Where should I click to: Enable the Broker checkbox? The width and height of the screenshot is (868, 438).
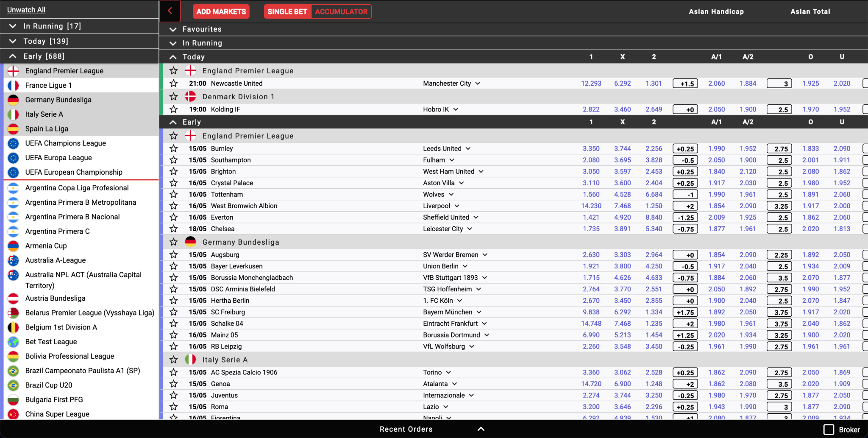tap(829, 430)
